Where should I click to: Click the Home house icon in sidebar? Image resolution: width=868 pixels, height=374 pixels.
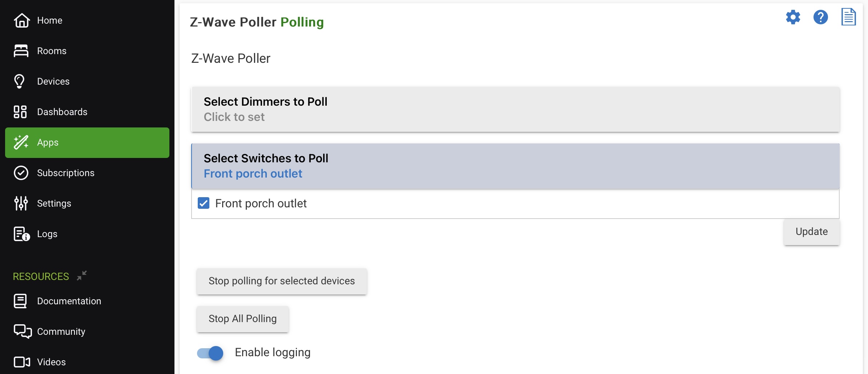pyautogui.click(x=21, y=20)
